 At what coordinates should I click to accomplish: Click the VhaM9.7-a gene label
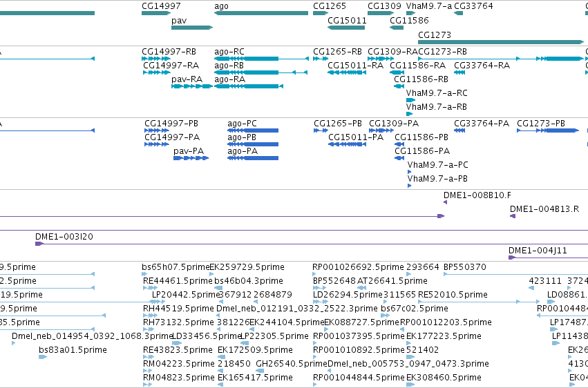pos(429,6)
